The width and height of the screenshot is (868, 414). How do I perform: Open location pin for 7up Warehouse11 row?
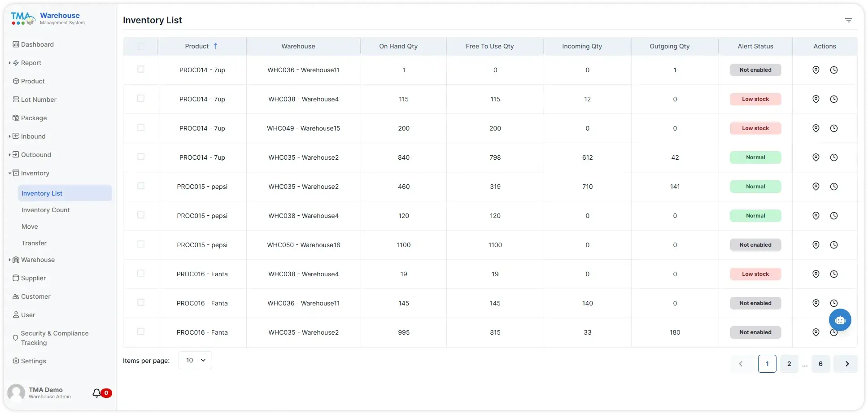coord(816,70)
